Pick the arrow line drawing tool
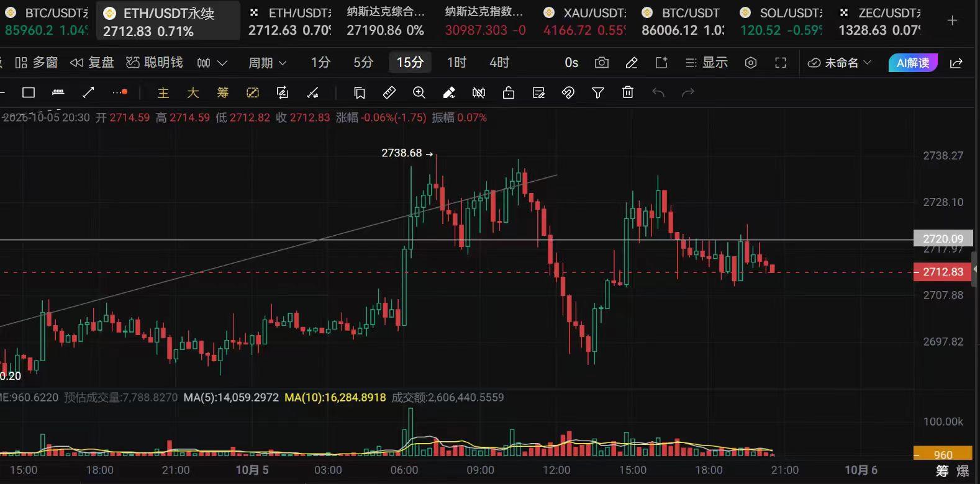980x484 pixels. [x=88, y=92]
